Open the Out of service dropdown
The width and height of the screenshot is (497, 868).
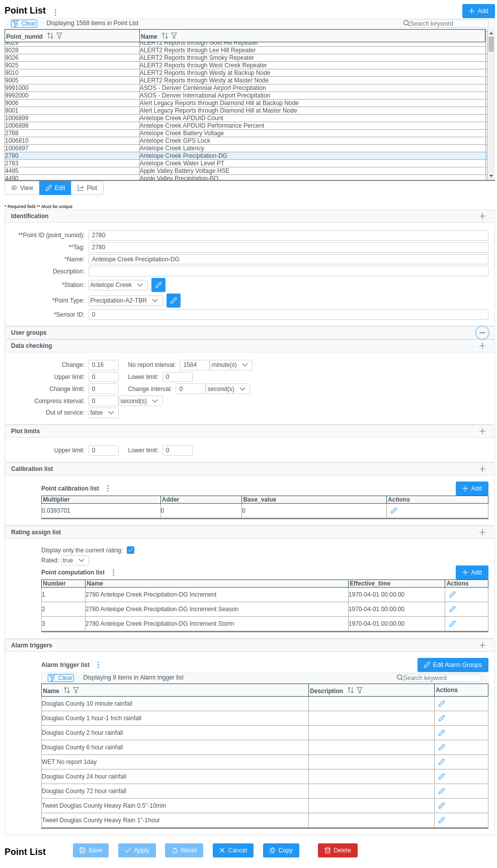point(103,413)
